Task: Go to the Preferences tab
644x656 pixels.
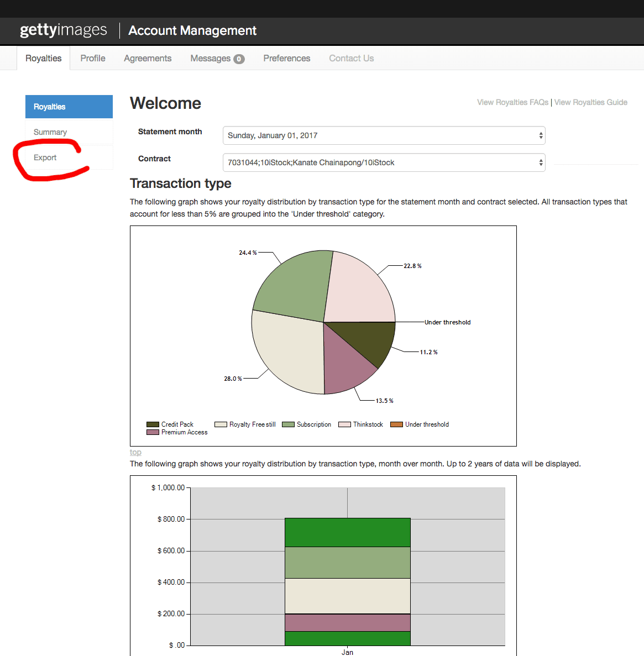Action: pos(286,59)
